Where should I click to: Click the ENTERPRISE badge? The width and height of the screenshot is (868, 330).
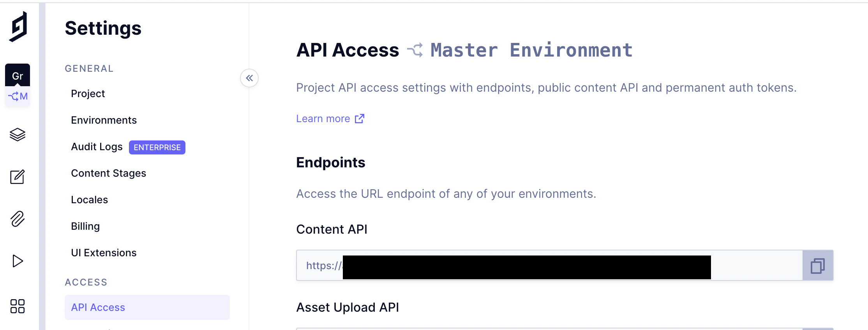(x=157, y=147)
